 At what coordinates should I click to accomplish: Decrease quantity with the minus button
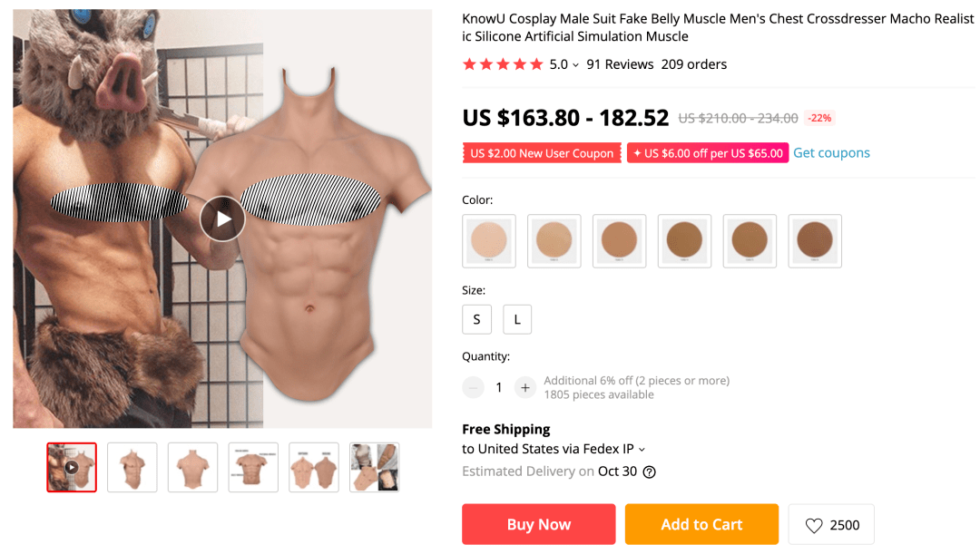[x=473, y=388]
